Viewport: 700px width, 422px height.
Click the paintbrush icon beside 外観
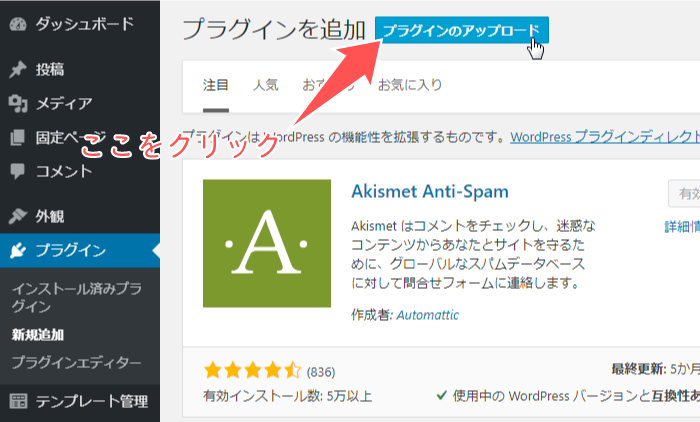coord(18,216)
